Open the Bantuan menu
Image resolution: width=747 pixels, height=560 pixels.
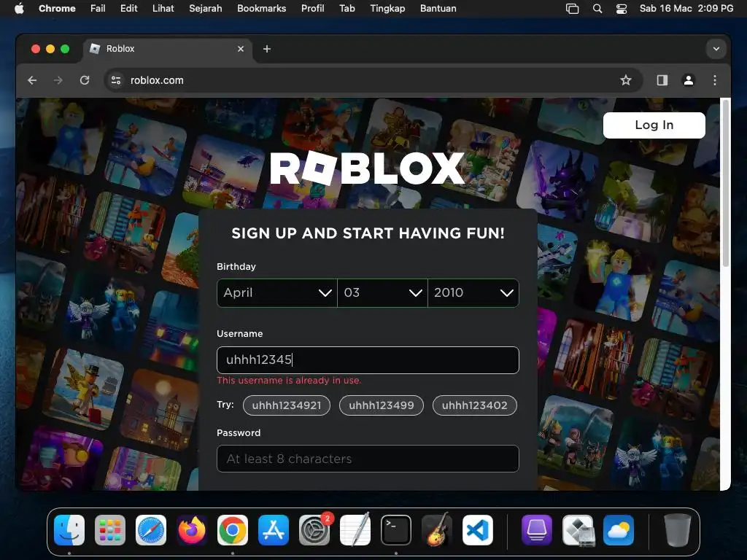pyautogui.click(x=438, y=9)
